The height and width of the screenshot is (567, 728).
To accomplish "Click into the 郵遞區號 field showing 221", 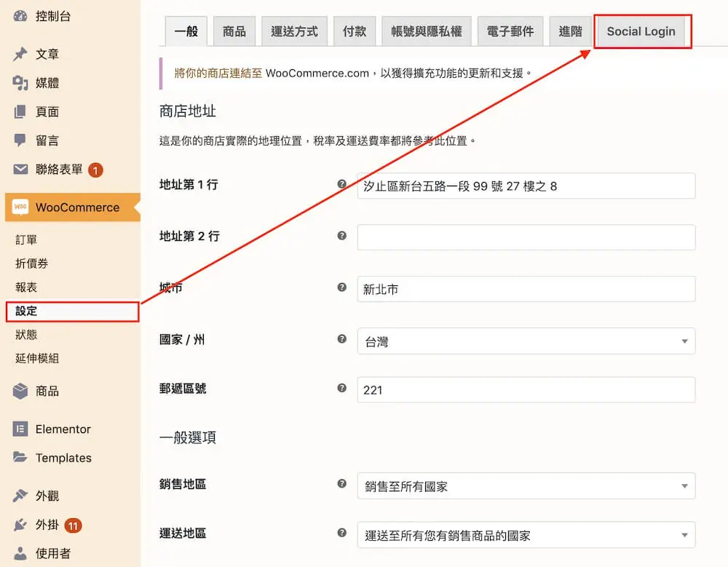I will pos(526,389).
